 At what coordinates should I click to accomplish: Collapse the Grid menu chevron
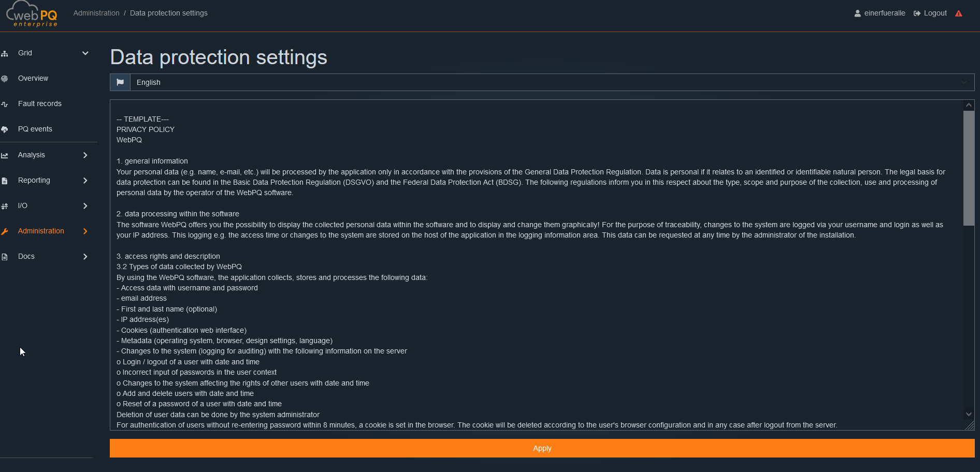(x=85, y=53)
